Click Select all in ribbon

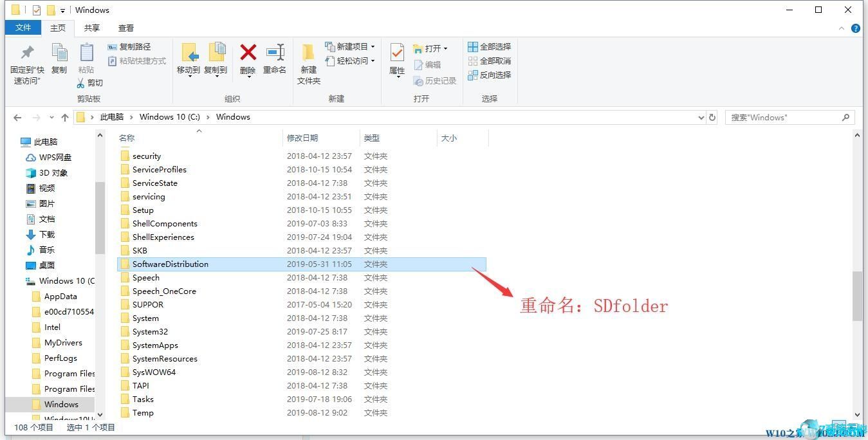click(x=489, y=47)
